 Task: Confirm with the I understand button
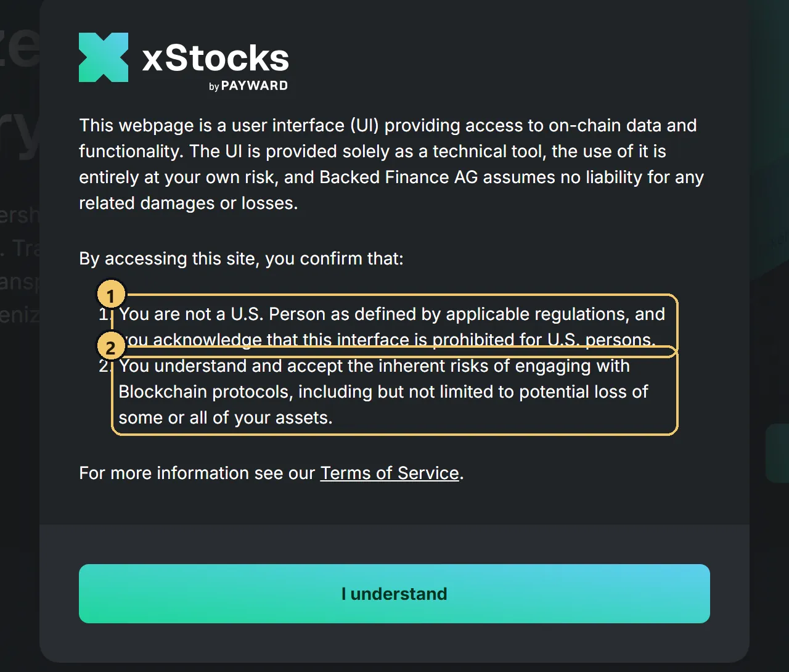pos(394,594)
